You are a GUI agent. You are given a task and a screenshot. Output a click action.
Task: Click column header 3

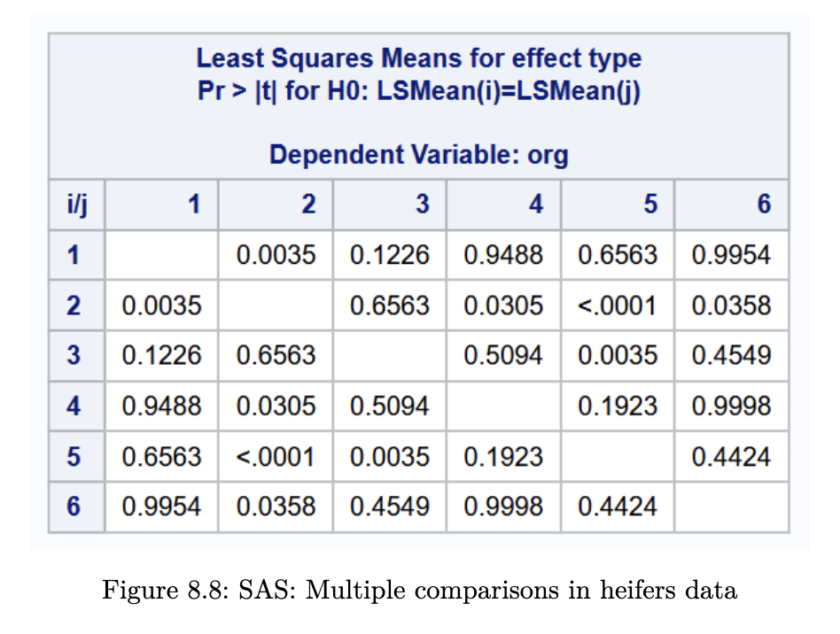[422, 205]
